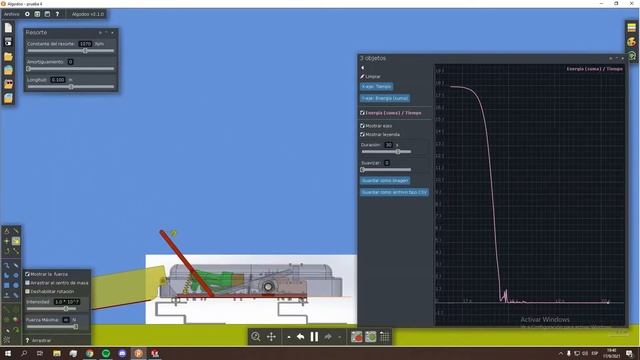The width and height of the screenshot is (640, 360).
Task: Click the Intensidad value field
Action: click(67, 302)
